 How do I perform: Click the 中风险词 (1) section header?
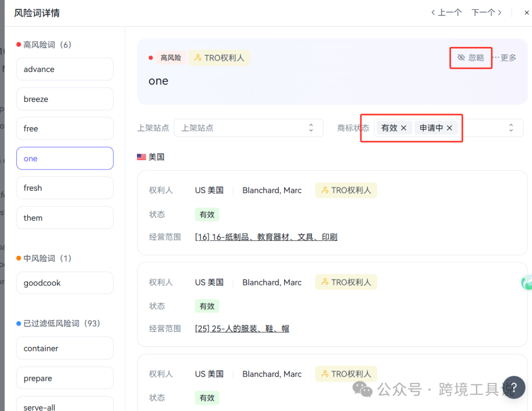click(x=44, y=258)
